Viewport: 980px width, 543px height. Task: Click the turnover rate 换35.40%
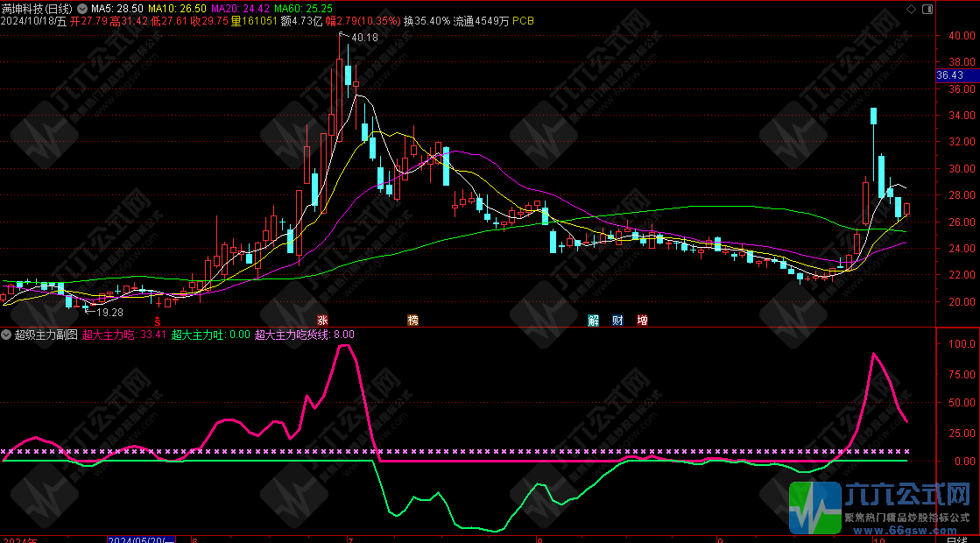click(x=427, y=21)
